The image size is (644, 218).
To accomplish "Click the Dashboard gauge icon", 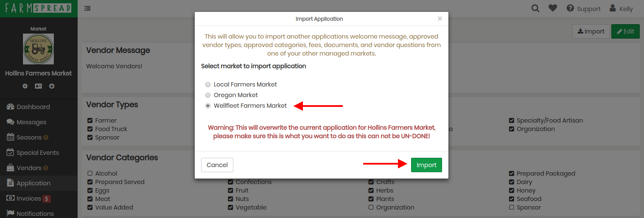I will [10, 107].
